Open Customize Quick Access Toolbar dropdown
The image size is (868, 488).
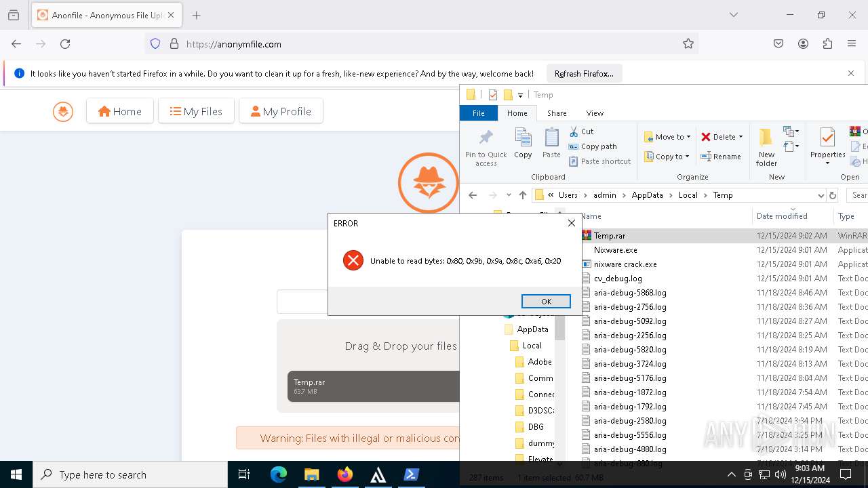pos(520,95)
